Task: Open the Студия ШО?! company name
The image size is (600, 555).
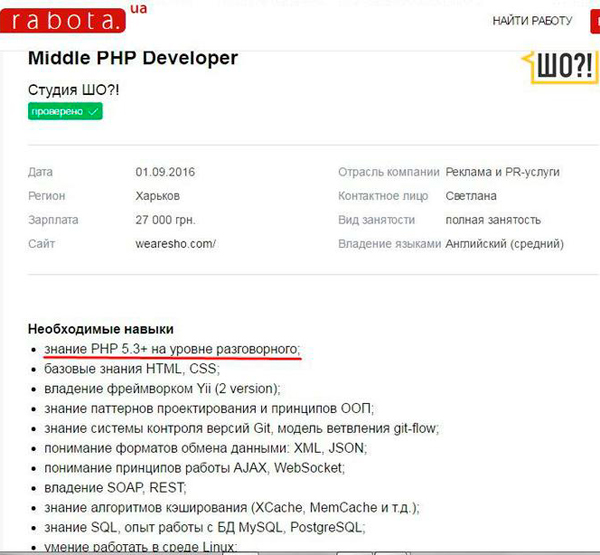Action: pyautogui.click(x=73, y=90)
